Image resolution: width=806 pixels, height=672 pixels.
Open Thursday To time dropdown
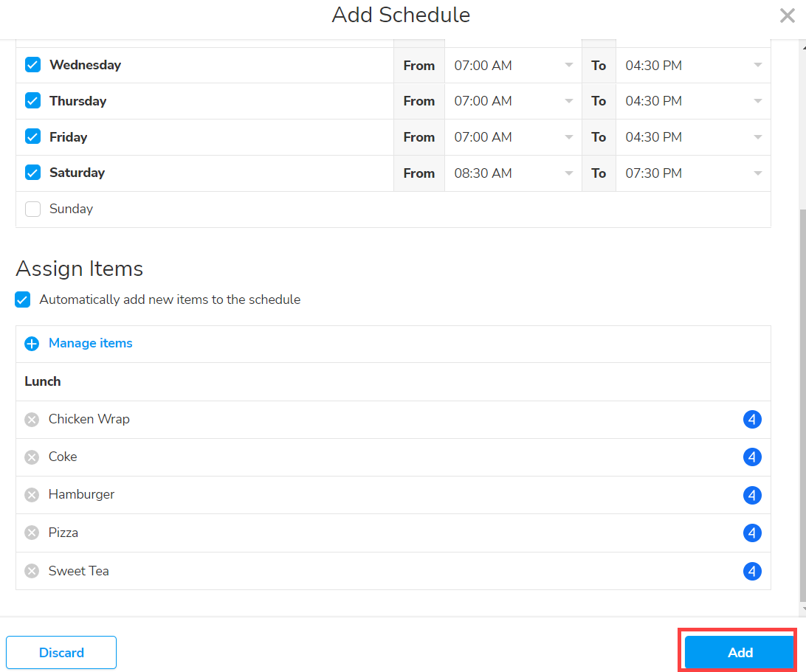pyautogui.click(x=692, y=101)
